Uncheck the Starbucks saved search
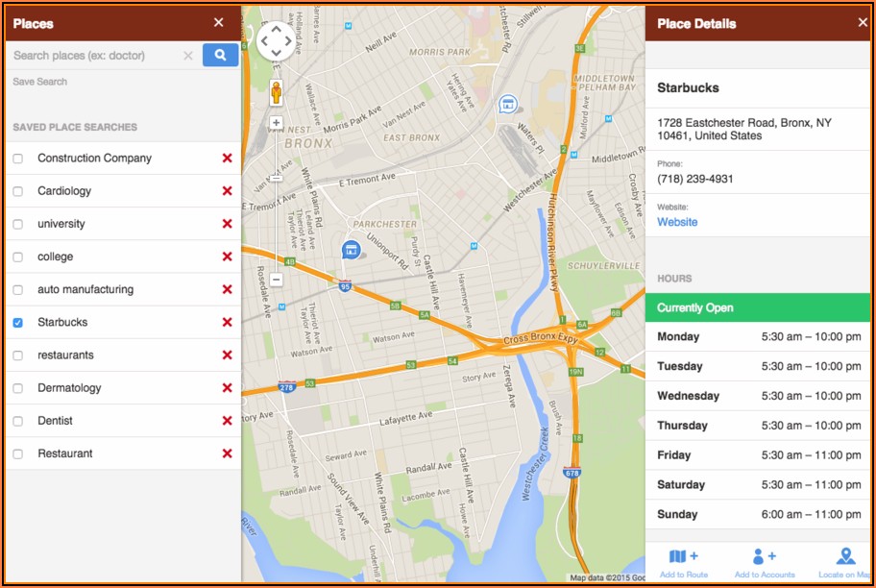Screen dimensions: 876x588 tap(18, 323)
